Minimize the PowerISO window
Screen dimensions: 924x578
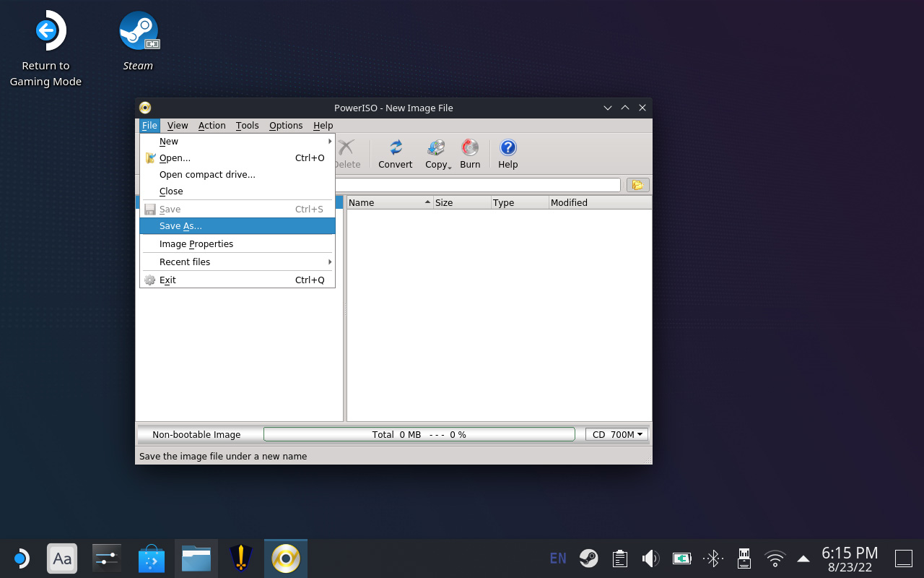(x=609, y=108)
